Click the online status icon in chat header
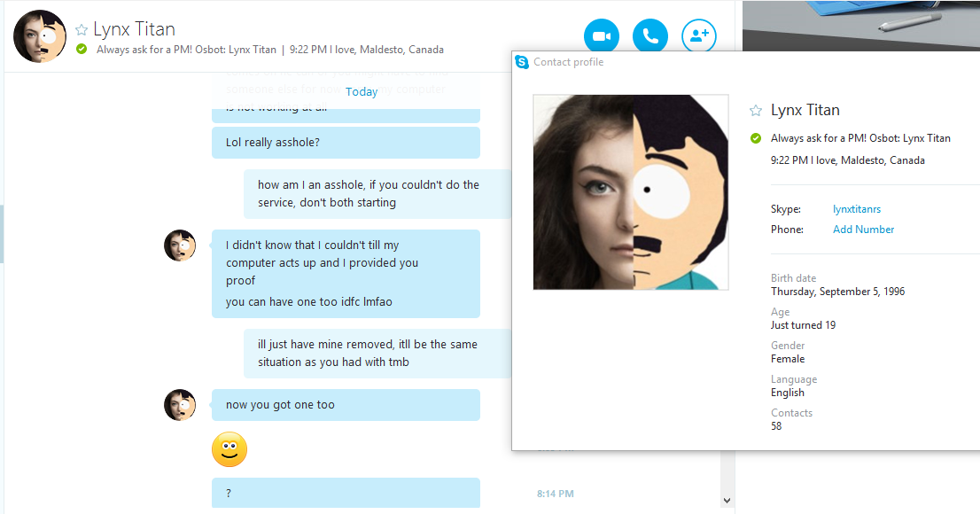The height and width of the screenshot is (514, 980). (82, 49)
